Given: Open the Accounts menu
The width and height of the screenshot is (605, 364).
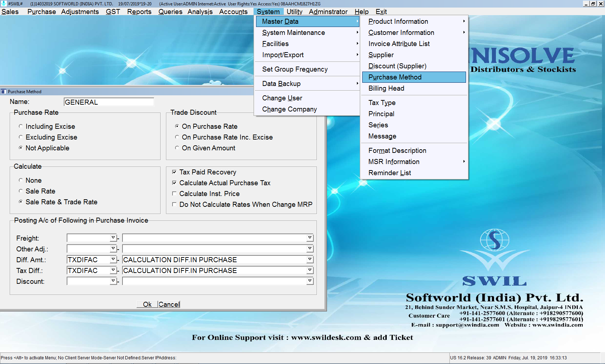Looking at the screenshot, I should [233, 12].
